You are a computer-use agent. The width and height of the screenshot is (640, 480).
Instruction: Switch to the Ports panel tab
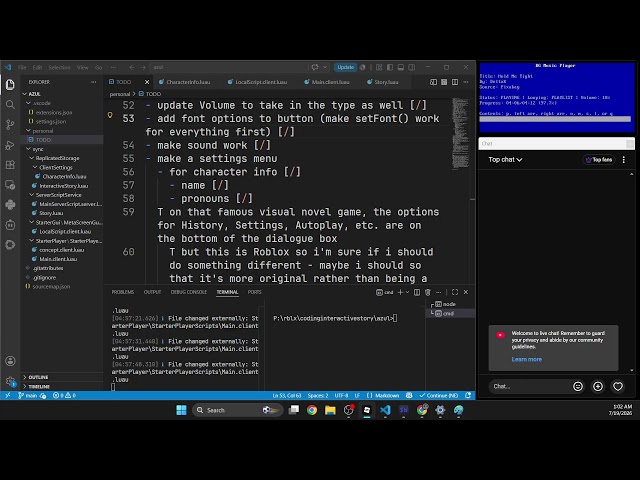[x=254, y=292]
